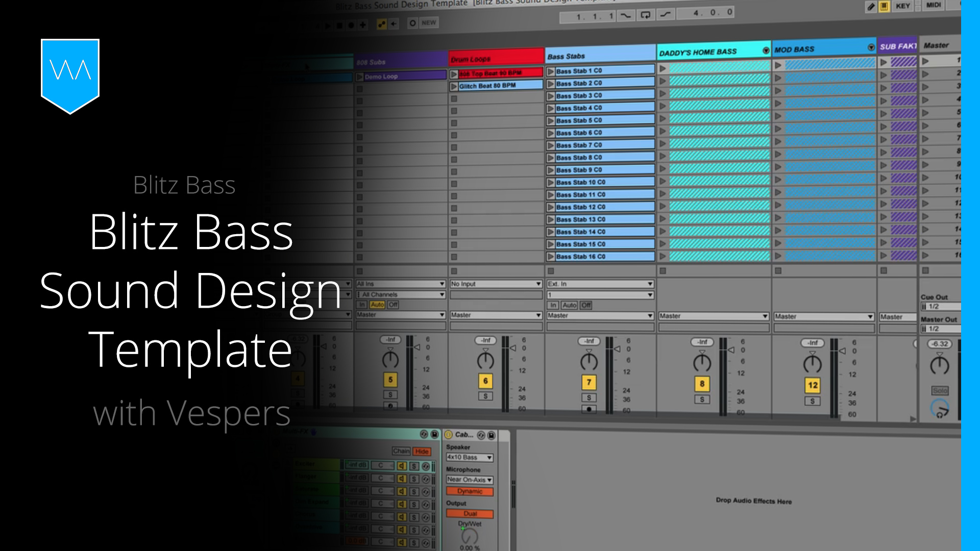Click Bass Stabs track clip stop button
980x551 pixels.
(x=551, y=271)
